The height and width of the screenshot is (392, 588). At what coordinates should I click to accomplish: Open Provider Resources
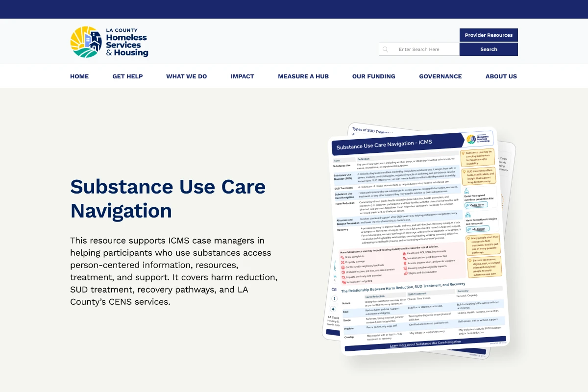(489, 35)
